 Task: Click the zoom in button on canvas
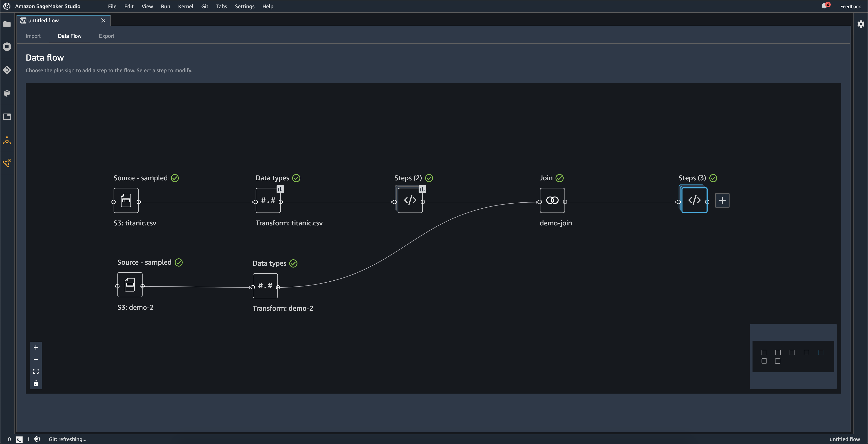(36, 347)
